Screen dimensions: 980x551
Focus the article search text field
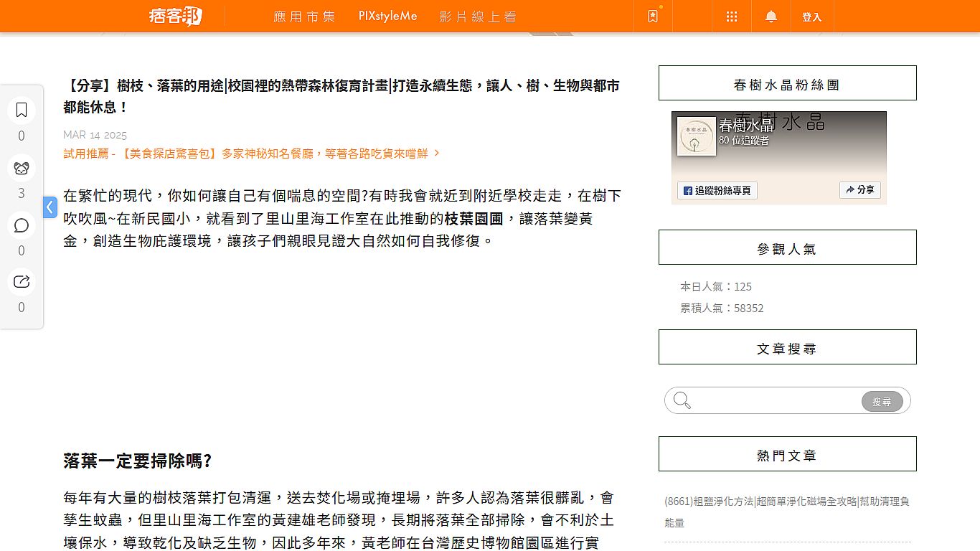click(776, 401)
